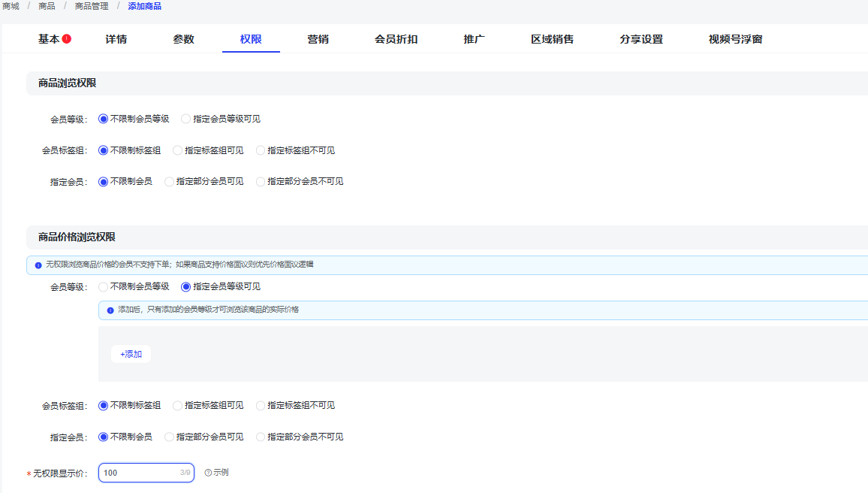The width and height of the screenshot is (868, 493).
Task: Open the 示例 example link
Action: (x=221, y=473)
